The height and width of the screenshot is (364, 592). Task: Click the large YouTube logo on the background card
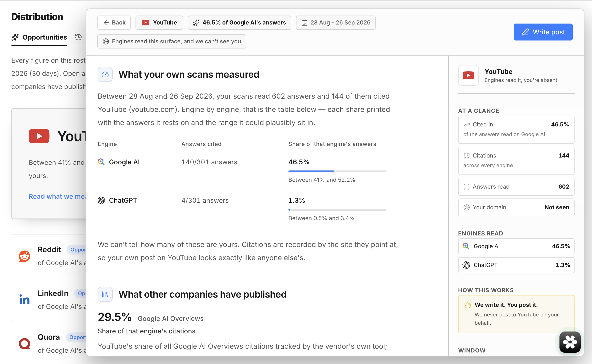pyautogui.click(x=39, y=136)
